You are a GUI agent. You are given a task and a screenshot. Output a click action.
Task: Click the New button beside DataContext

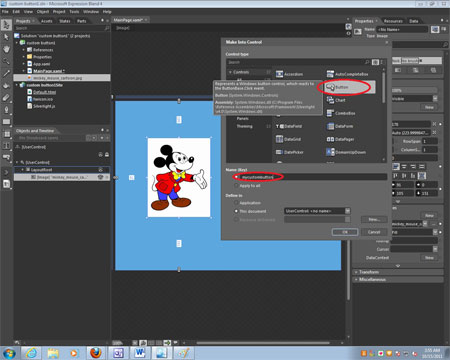tap(429, 258)
